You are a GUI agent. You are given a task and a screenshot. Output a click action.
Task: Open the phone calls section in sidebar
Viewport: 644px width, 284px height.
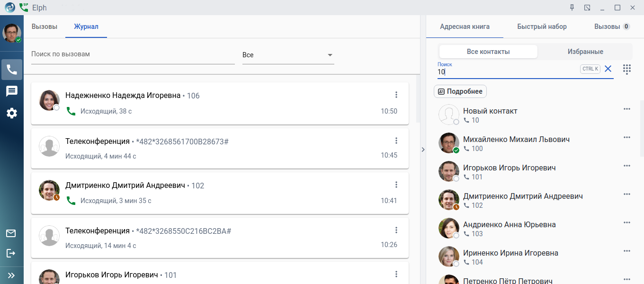[12, 70]
